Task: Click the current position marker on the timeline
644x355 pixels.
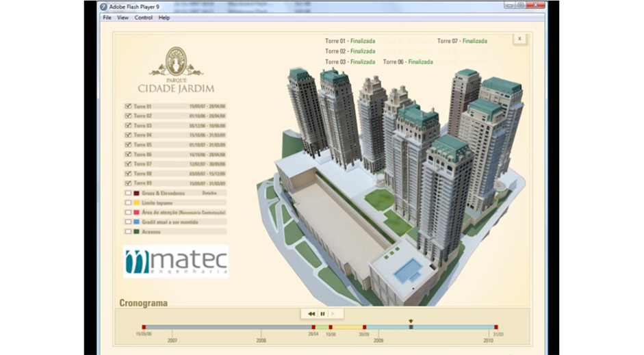Action: tap(411, 326)
